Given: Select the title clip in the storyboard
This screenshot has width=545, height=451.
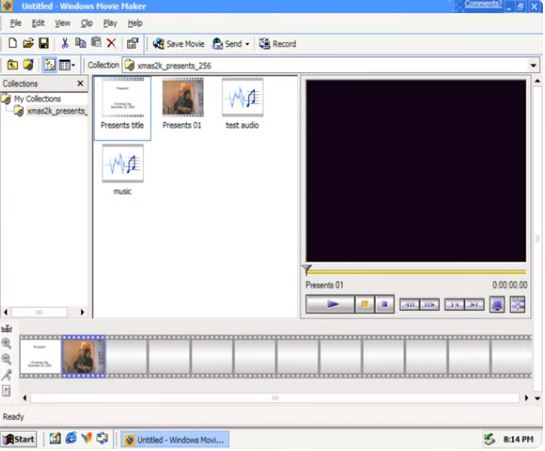Looking at the screenshot, I should point(40,356).
